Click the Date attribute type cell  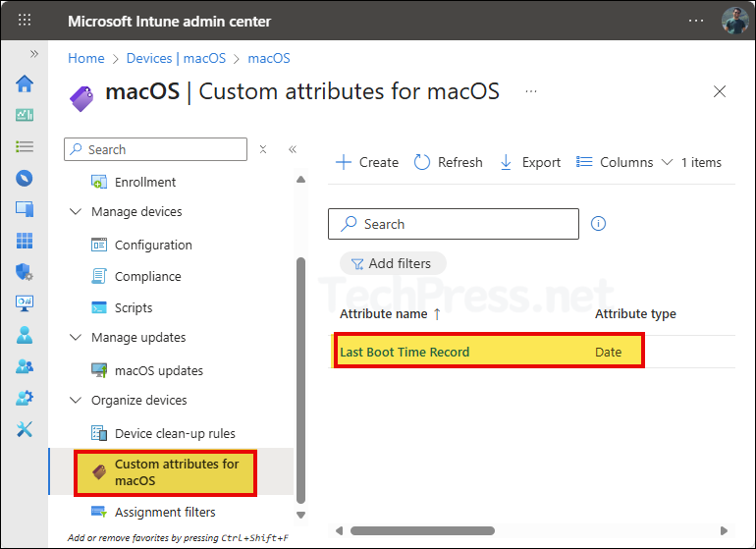tap(608, 353)
